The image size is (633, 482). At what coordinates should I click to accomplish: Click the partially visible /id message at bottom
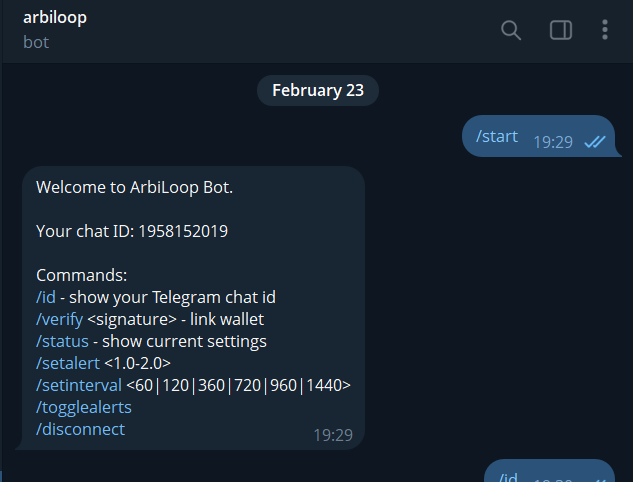(x=509, y=476)
